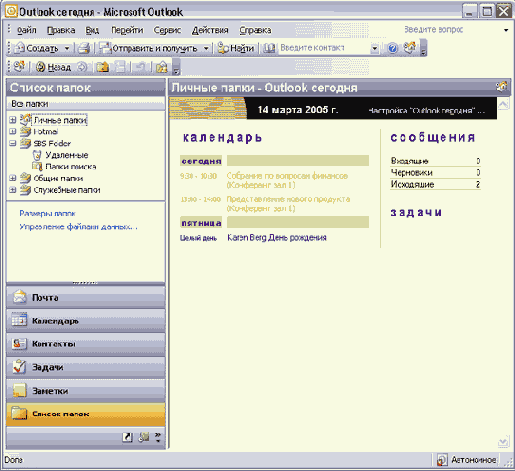
Task: Click the Forward arrow next to Назад
Action: [81, 67]
